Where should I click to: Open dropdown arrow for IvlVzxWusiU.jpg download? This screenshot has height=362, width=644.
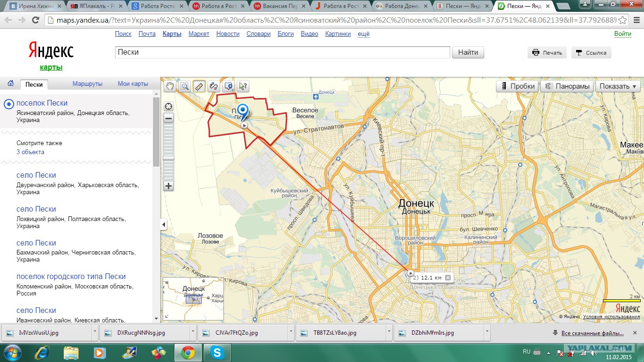point(95,332)
